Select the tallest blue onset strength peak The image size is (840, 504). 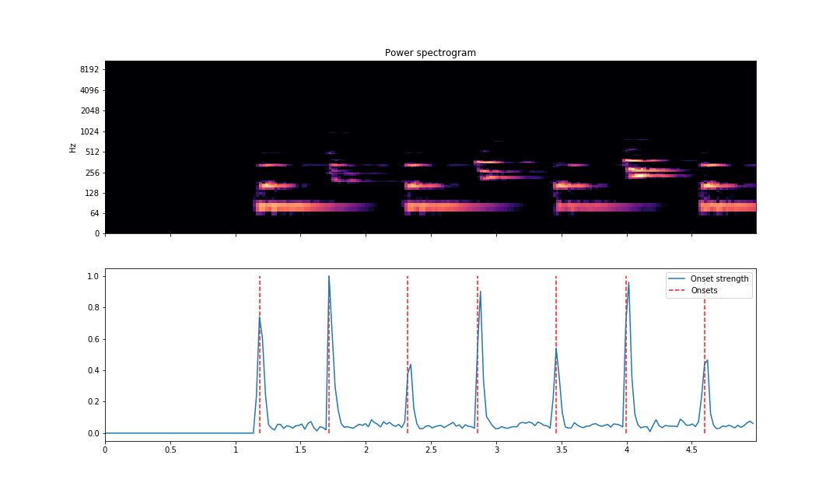tap(330, 278)
